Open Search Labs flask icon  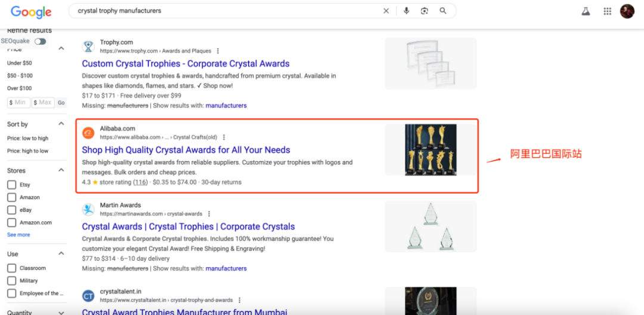[x=586, y=11]
